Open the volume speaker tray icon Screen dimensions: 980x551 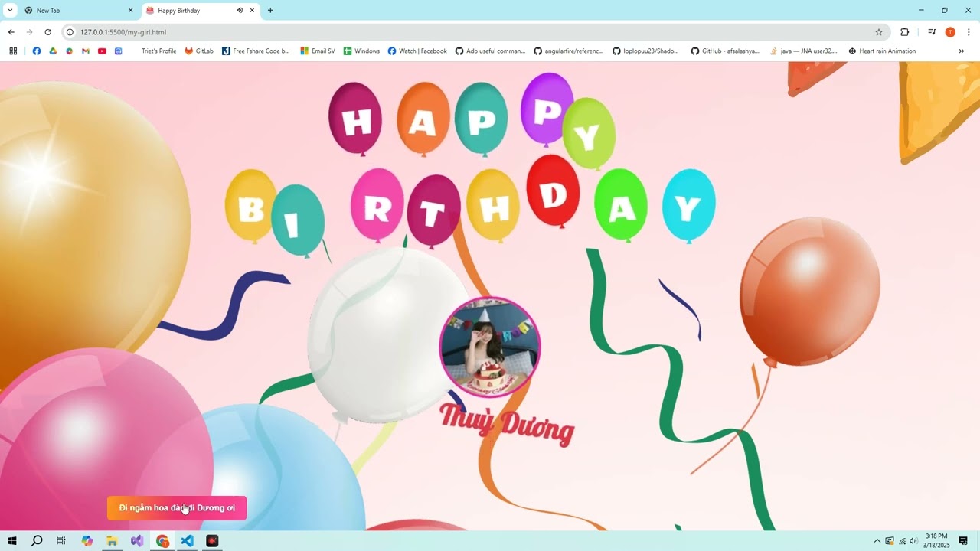(x=913, y=541)
